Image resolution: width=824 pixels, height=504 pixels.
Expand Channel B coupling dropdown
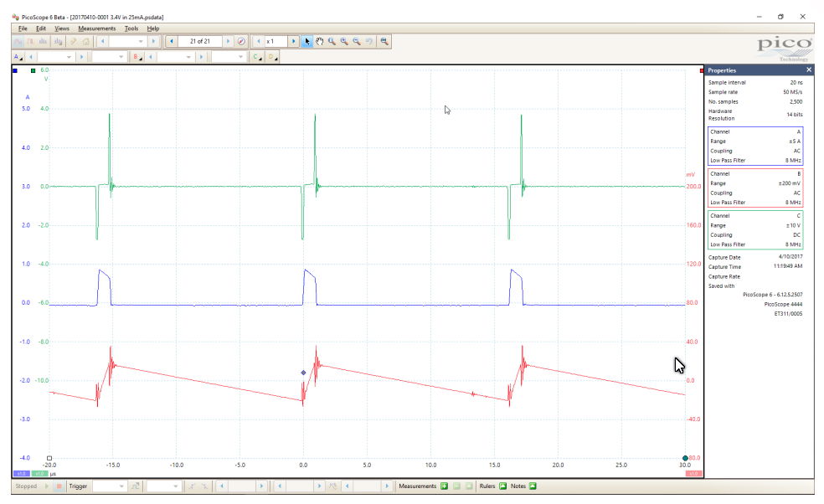[241, 57]
